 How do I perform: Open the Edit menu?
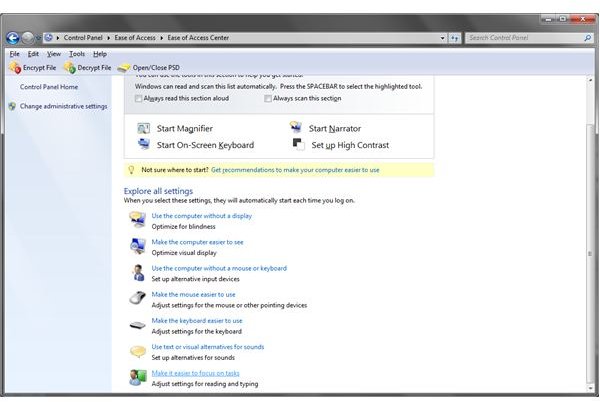coord(33,54)
